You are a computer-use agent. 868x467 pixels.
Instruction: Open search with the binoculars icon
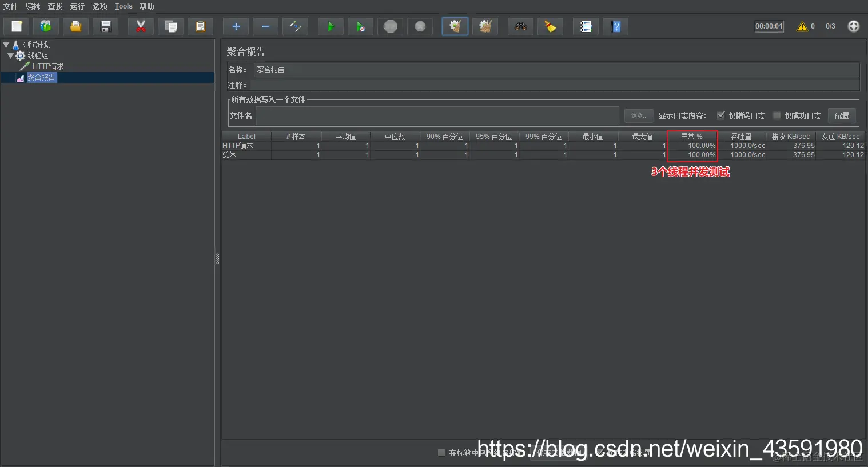[x=520, y=26]
